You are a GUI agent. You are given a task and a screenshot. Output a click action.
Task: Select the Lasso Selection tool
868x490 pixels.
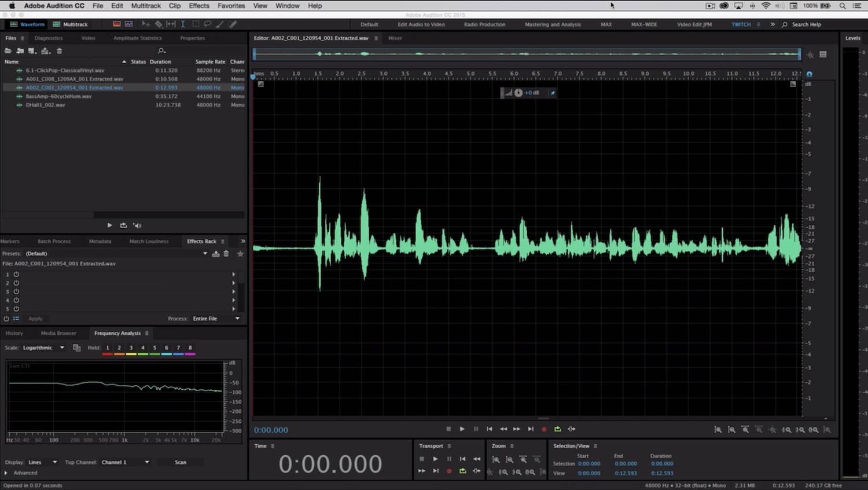207,24
